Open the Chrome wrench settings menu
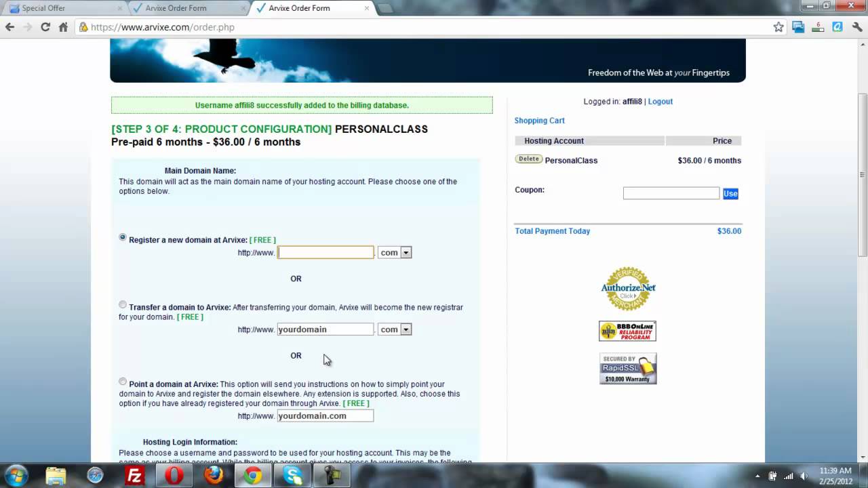 (857, 27)
